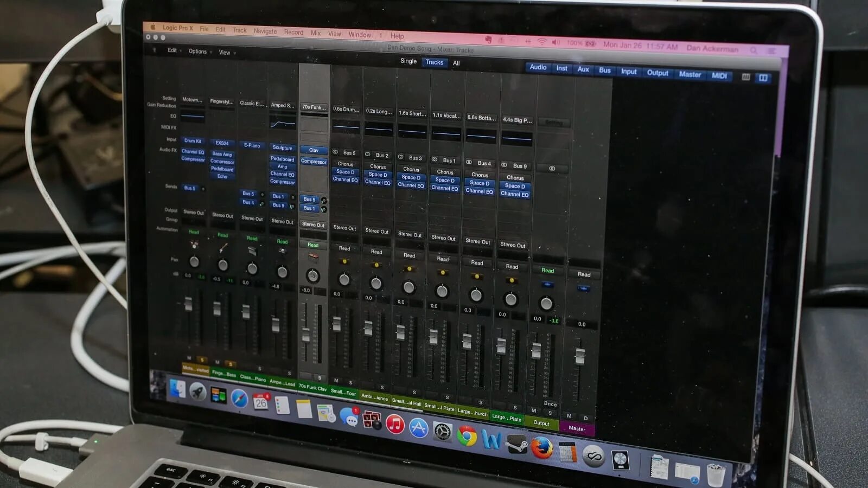Open Stereo Out output on 70s Funk Clav
The image size is (868, 488).
313,224
